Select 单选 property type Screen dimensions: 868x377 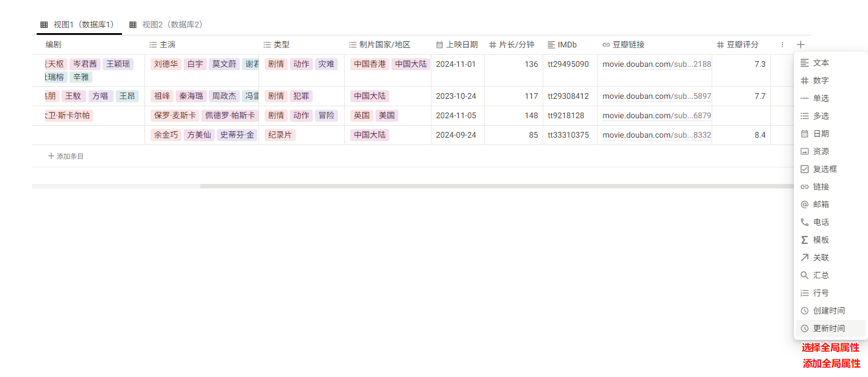[831, 98]
